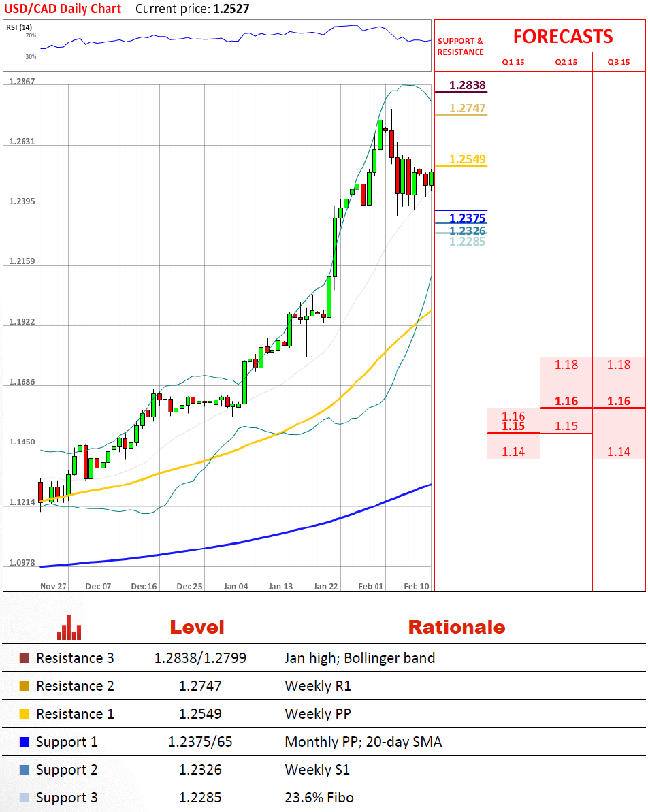Click the 1.2747 level in the side column
Image resolution: width=648 pixels, height=812 pixels.
click(x=467, y=108)
